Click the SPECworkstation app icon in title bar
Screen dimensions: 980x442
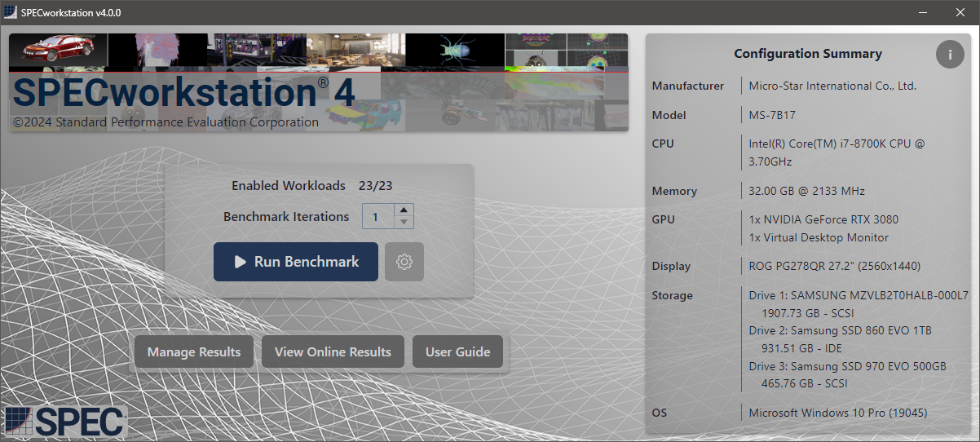point(11,12)
